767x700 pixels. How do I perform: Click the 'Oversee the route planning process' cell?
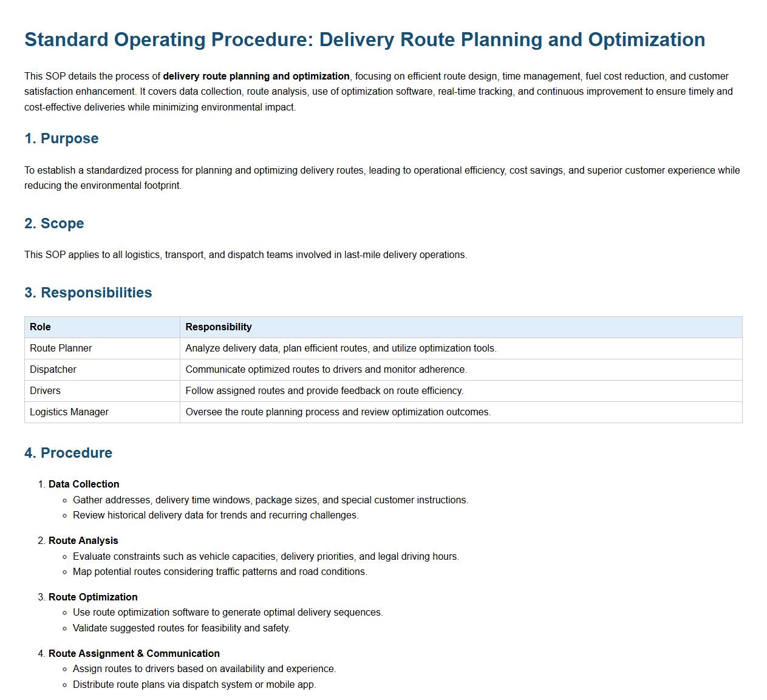coord(338,412)
